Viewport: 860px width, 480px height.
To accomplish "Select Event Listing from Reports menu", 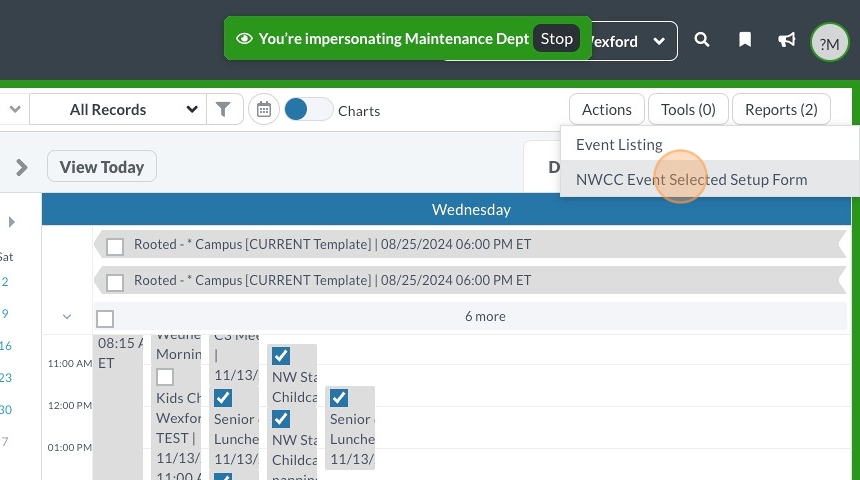I will tap(619, 144).
